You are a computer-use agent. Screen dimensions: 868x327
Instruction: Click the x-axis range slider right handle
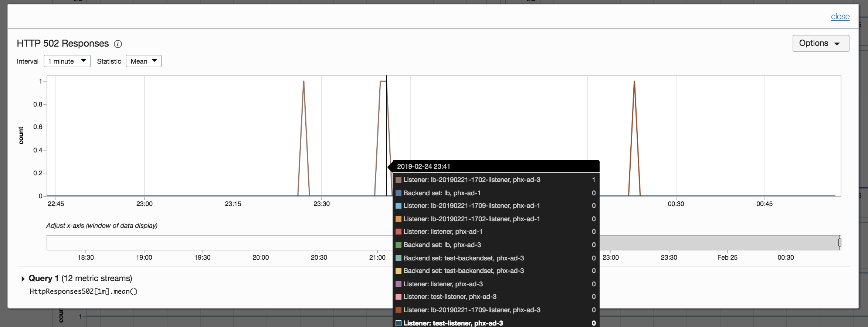(840, 243)
